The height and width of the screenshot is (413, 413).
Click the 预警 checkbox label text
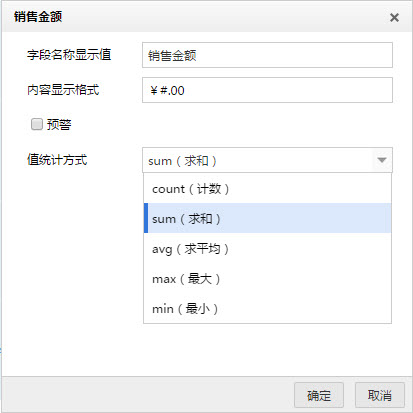59,125
